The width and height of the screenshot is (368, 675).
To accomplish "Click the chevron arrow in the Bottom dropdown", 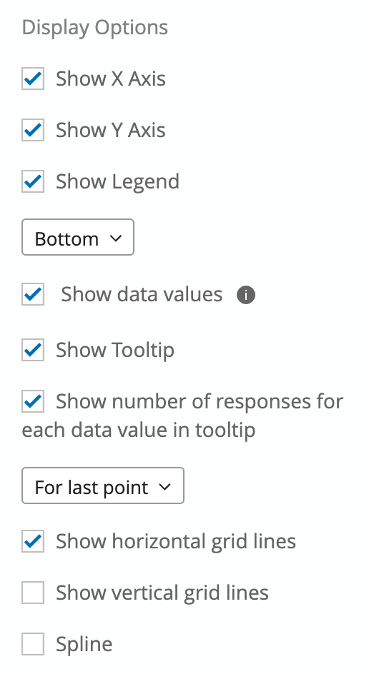I will click(116, 238).
